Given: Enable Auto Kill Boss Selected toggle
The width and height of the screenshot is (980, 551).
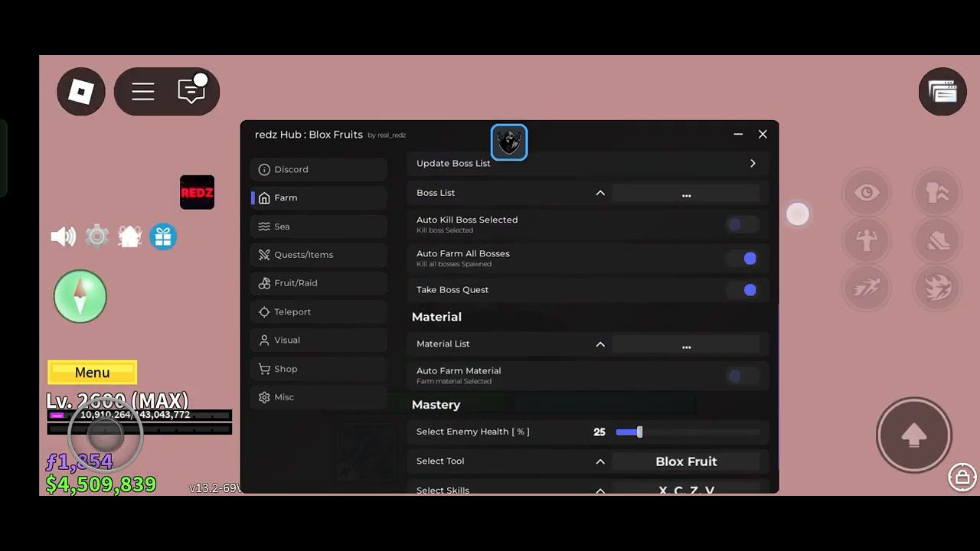Looking at the screenshot, I should click(742, 224).
